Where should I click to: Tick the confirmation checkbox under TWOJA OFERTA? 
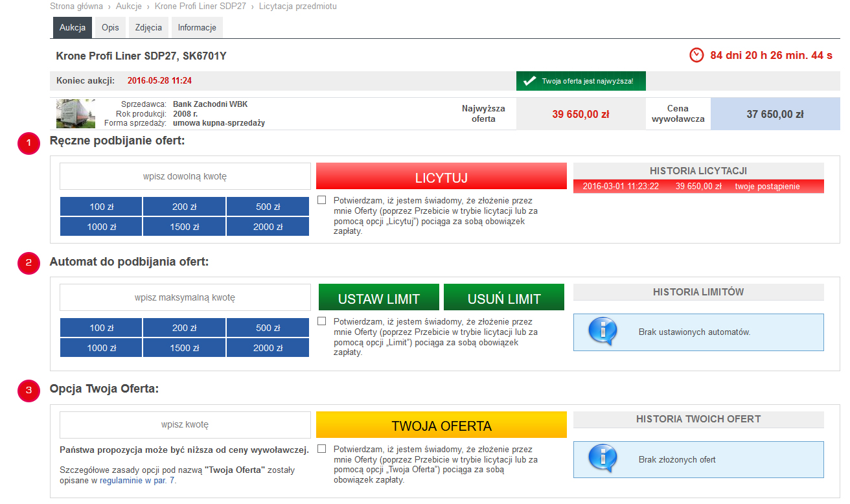click(x=322, y=449)
